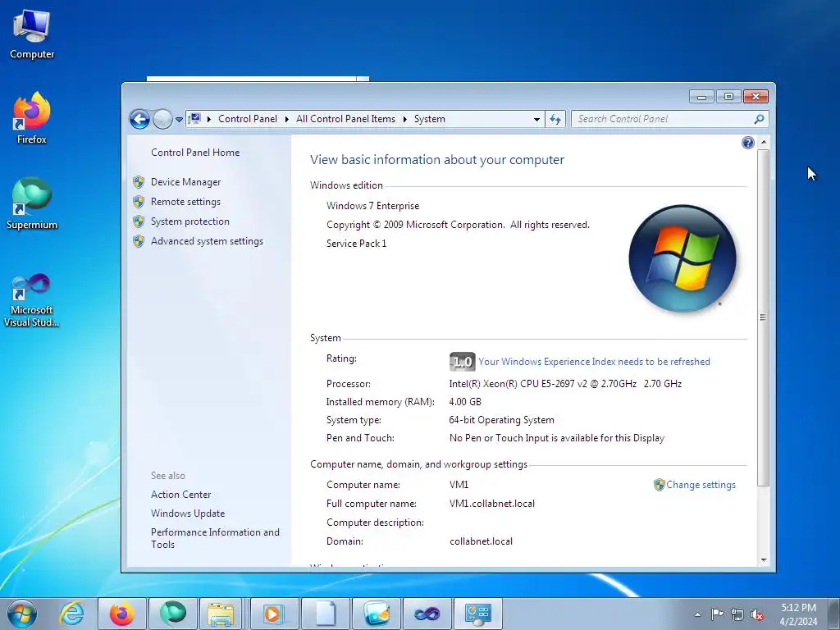Click the VM1.collabnet.local value
This screenshot has height=630, width=840.
click(492, 504)
